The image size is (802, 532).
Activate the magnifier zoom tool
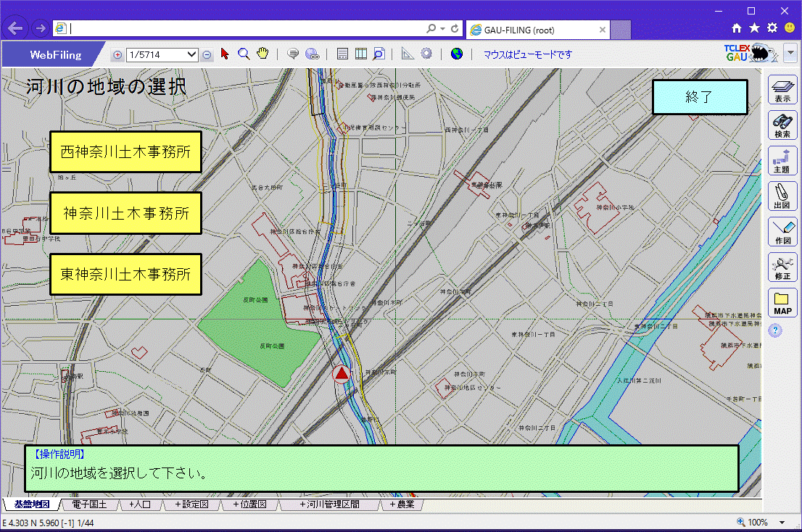click(x=244, y=54)
